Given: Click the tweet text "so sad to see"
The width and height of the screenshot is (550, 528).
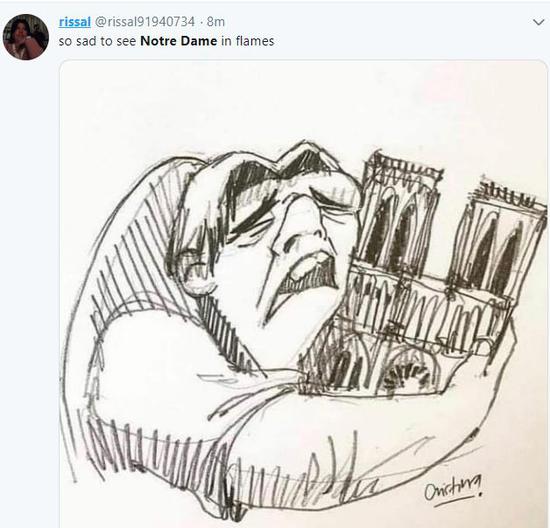Looking at the screenshot, I should click(x=97, y=41).
